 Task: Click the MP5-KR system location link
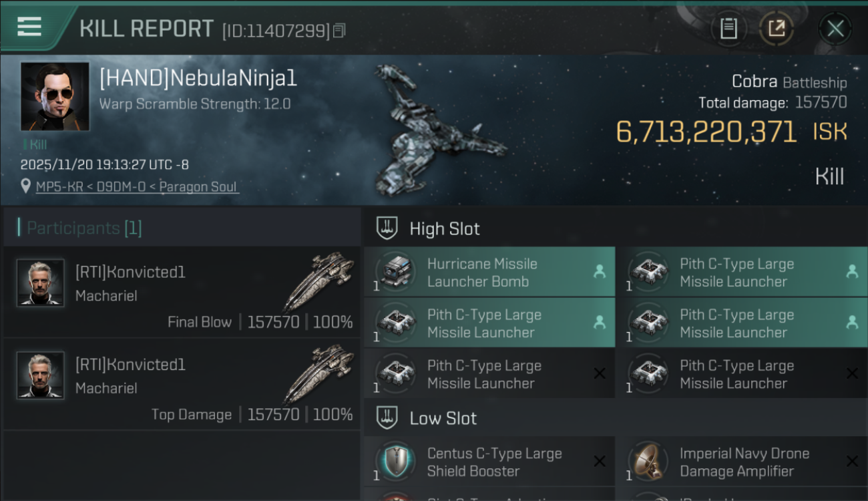click(x=60, y=187)
